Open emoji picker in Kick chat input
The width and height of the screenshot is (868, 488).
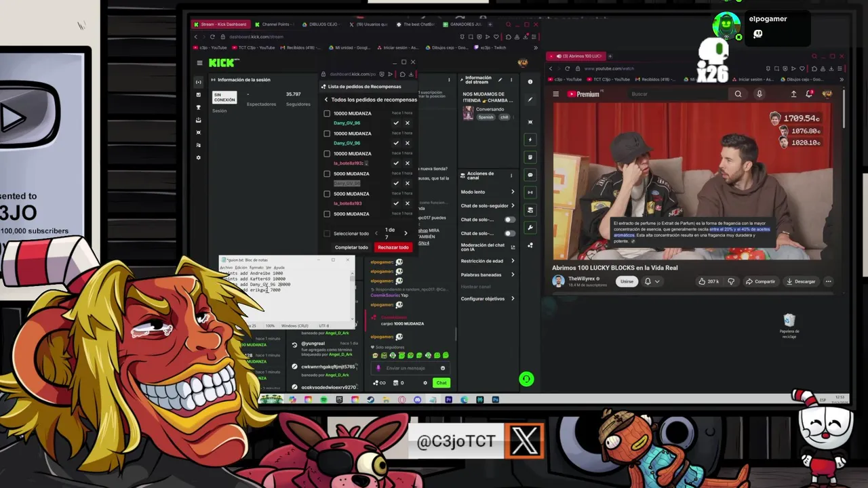click(443, 368)
